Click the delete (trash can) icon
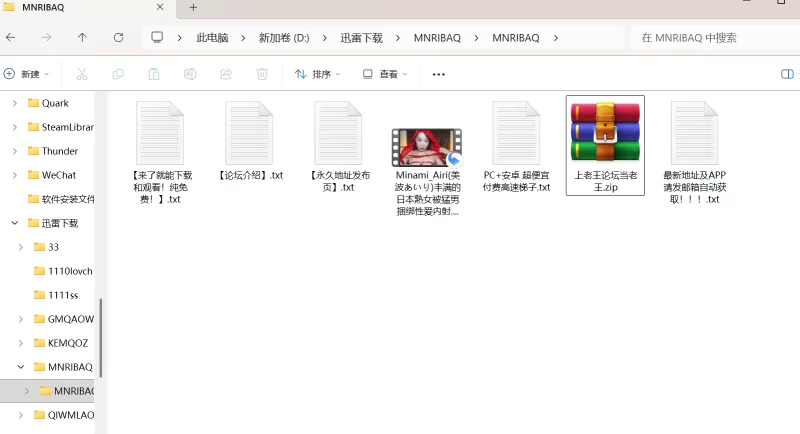The height and width of the screenshot is (434, 800). (262, 74)
